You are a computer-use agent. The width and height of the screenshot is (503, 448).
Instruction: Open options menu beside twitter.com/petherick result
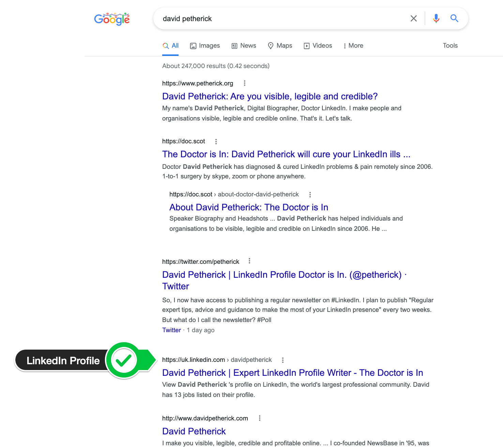[249, 261]
